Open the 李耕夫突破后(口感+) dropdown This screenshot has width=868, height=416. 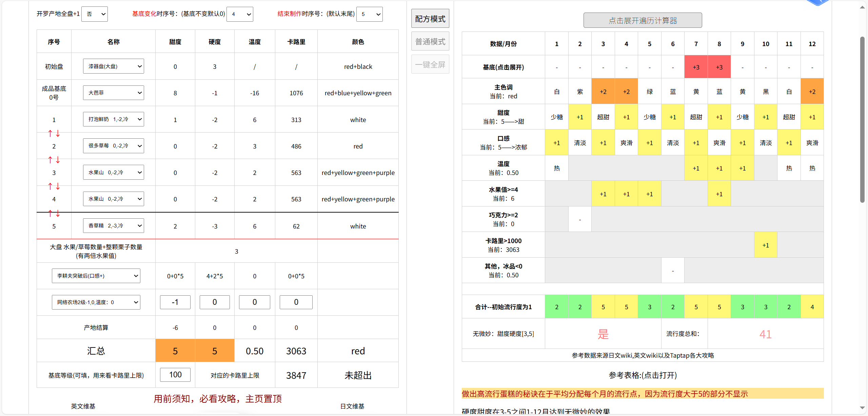(96, 276)
